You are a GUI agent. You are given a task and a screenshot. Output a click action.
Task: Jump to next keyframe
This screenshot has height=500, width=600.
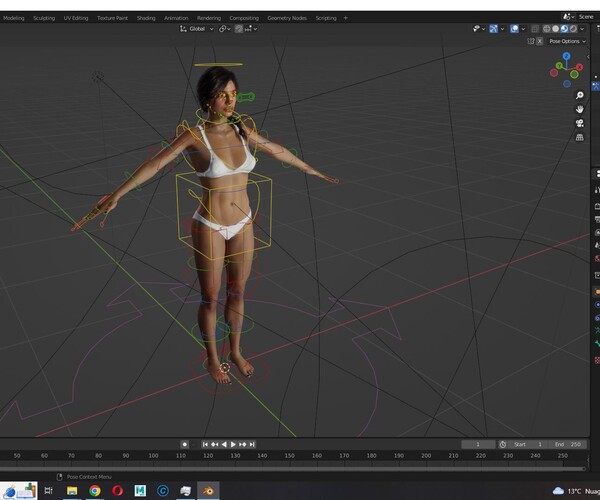[243, 444]
